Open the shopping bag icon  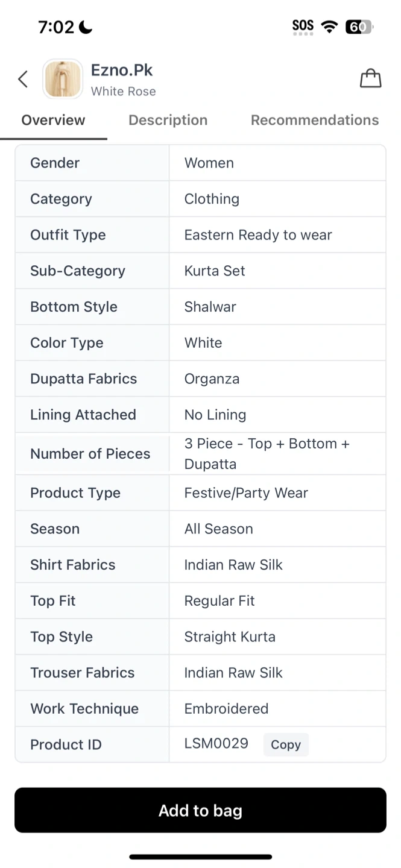point(370,78)
